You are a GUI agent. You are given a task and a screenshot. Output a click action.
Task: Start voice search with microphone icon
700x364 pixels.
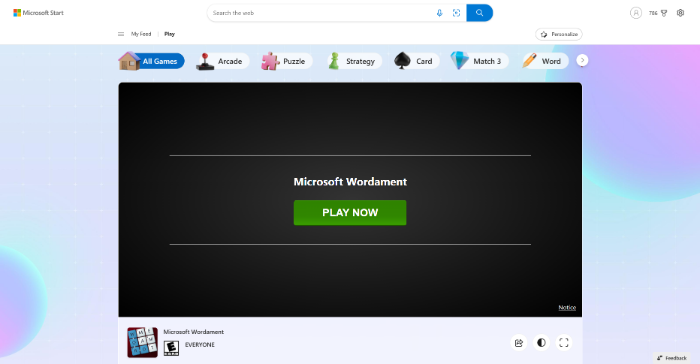(x=439, y=13)
